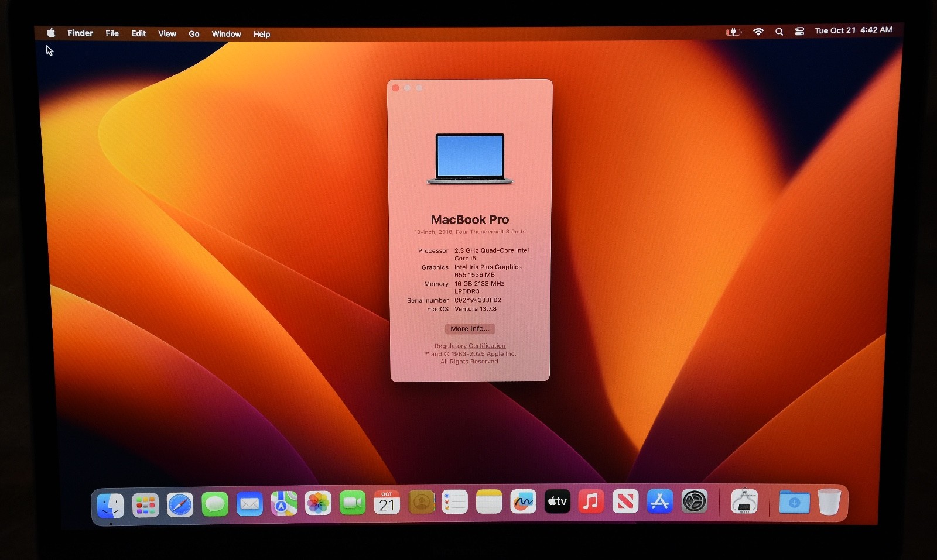Screen dimensions: 937x560
Task: Open the Freeform app icon
Action: click(523, 502)
